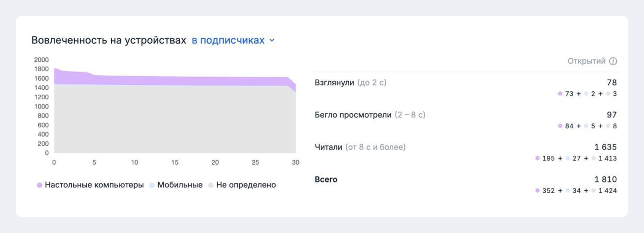Select the 'Взглянули' row label

point(334,82)
